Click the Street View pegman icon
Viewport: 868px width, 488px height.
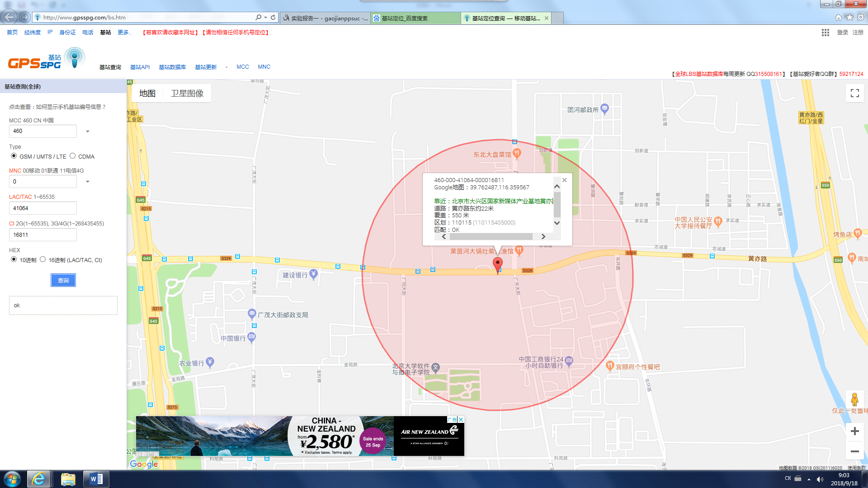coord(854,399)
